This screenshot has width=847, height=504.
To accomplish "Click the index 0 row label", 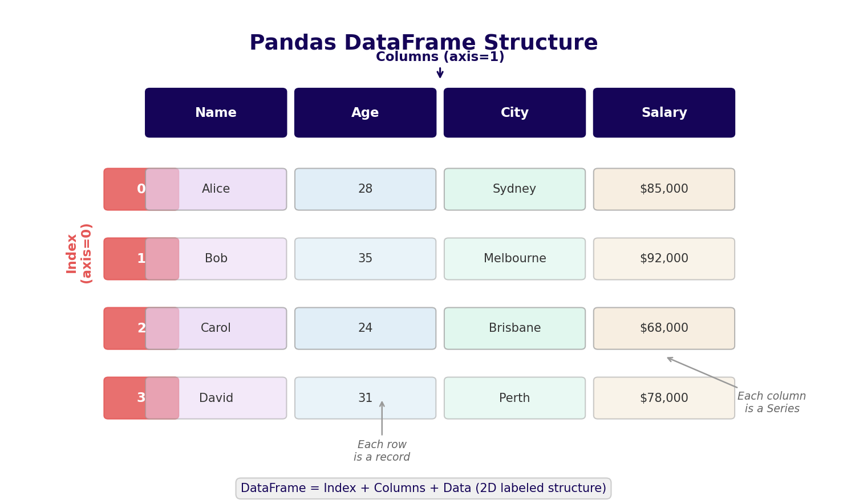I will tap(125, 189).
